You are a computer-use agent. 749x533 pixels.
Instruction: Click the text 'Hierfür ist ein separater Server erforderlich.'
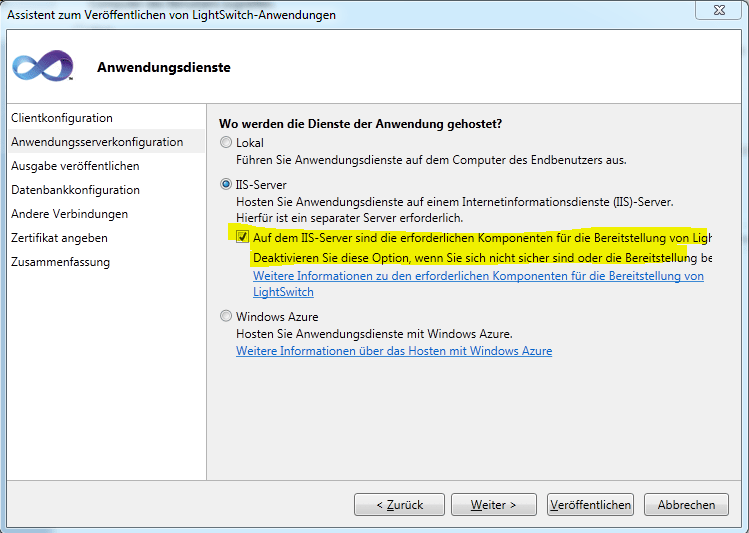click(x=350, y=218)
